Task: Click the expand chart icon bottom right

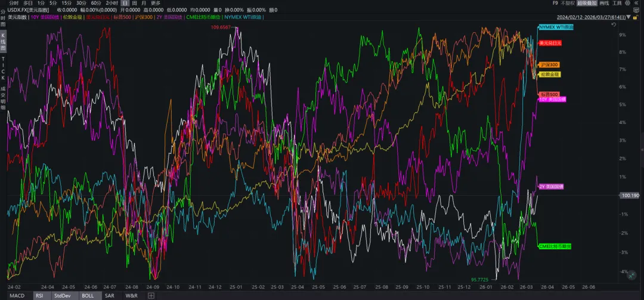Action: [x=632, y=276]
